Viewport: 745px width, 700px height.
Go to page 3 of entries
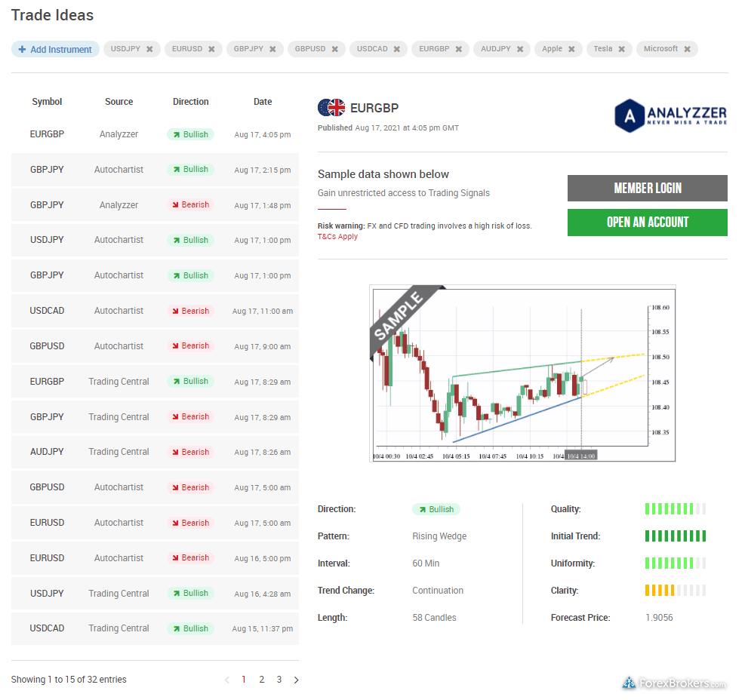point(279,680)
